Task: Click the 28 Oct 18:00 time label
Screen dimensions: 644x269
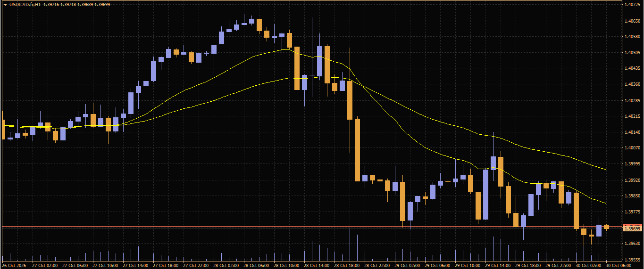Action: click(347, 266)
